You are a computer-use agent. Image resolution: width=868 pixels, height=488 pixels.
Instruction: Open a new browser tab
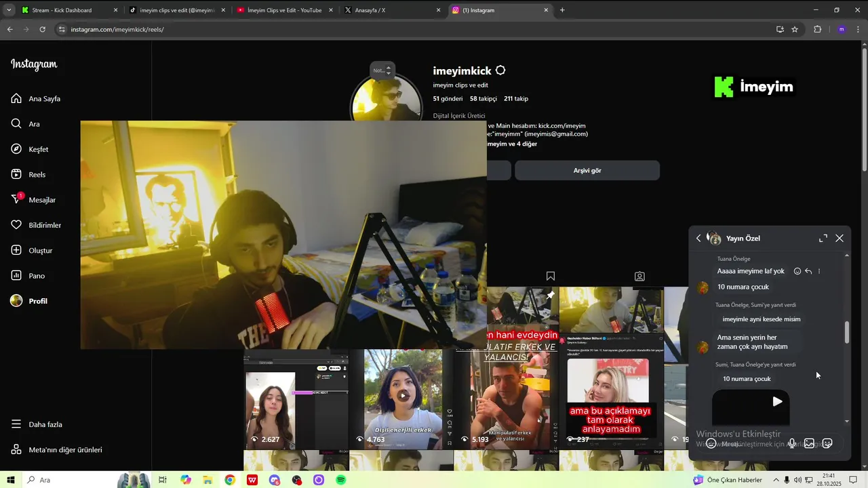click(562, 10)
